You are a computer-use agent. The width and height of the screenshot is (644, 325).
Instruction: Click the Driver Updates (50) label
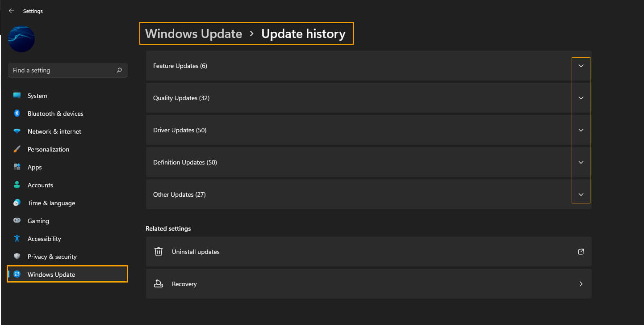[180, 130]
